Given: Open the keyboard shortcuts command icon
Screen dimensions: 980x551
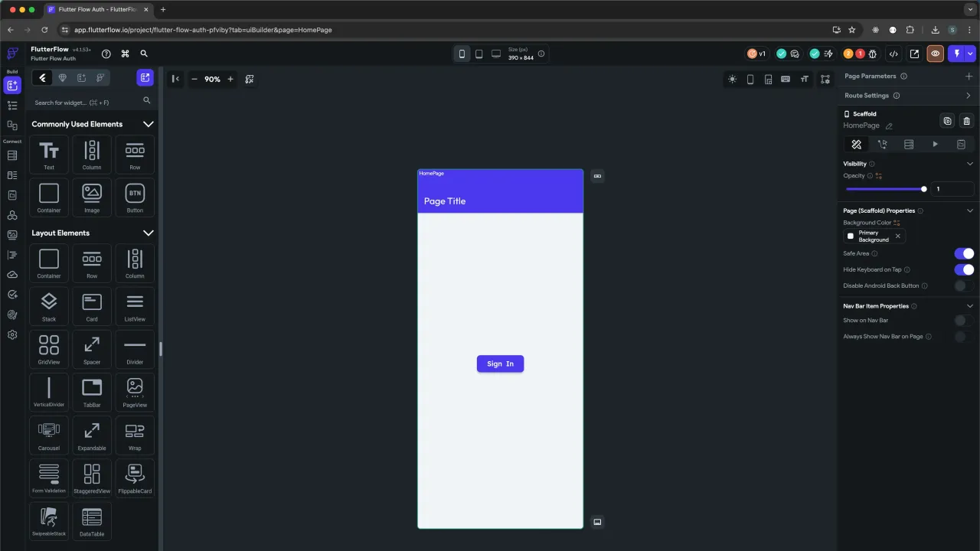Looking at the screenshot, I should tap(125, 54).
